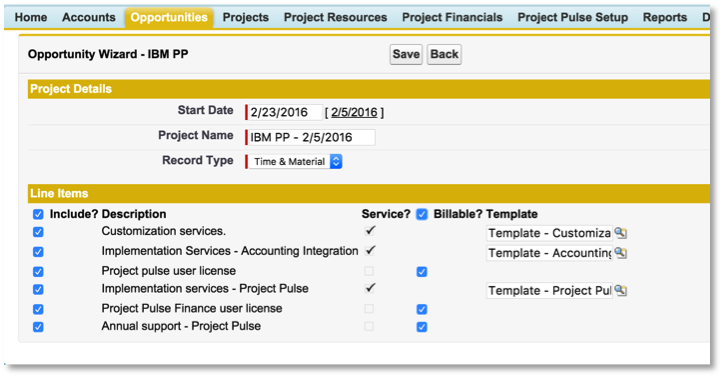This screenshot has height=378, width=724.
Task: Click Service checkbox for Annual support row
Action: pos(369,326)
